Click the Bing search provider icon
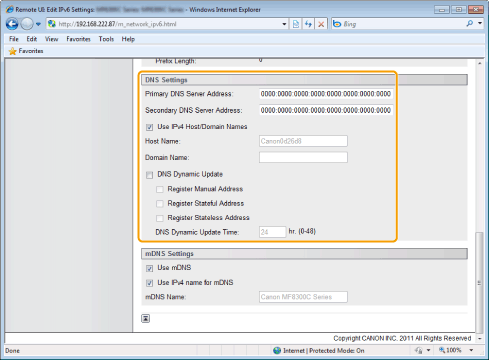 tap(337, 24)
